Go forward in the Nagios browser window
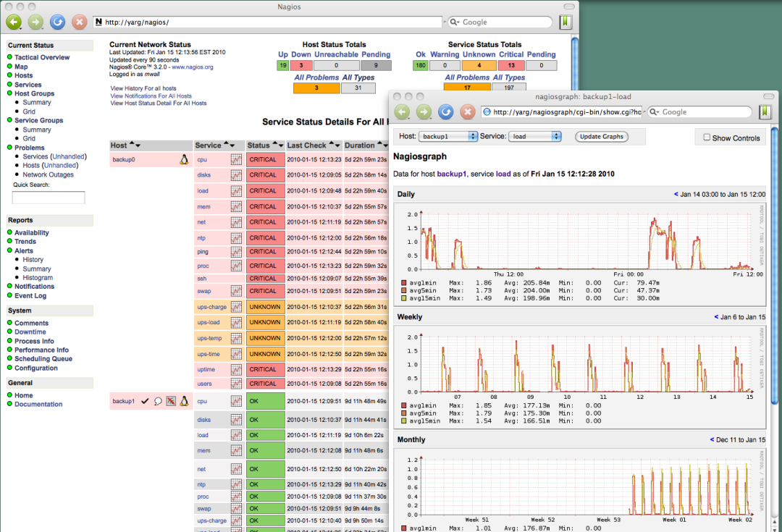The height and width of the screenshot is (532, 782). pyautogui.click(x=35, y=22)
